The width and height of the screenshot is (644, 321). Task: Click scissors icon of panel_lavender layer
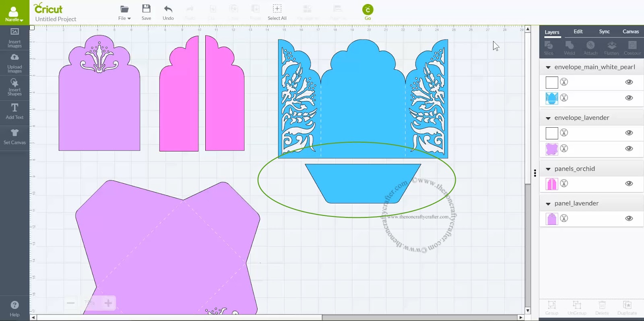pyautogui.click(x=564, y=218)
